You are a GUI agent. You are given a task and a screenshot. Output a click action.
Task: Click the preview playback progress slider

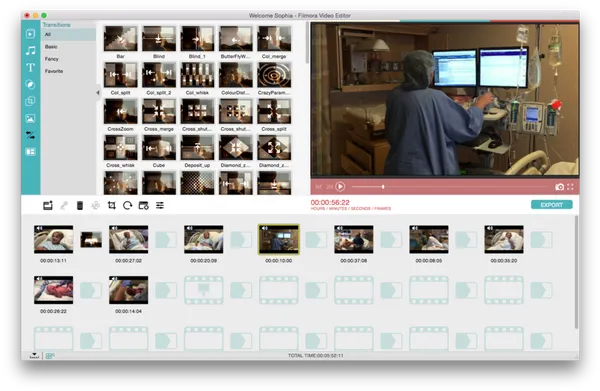[450, 187]
